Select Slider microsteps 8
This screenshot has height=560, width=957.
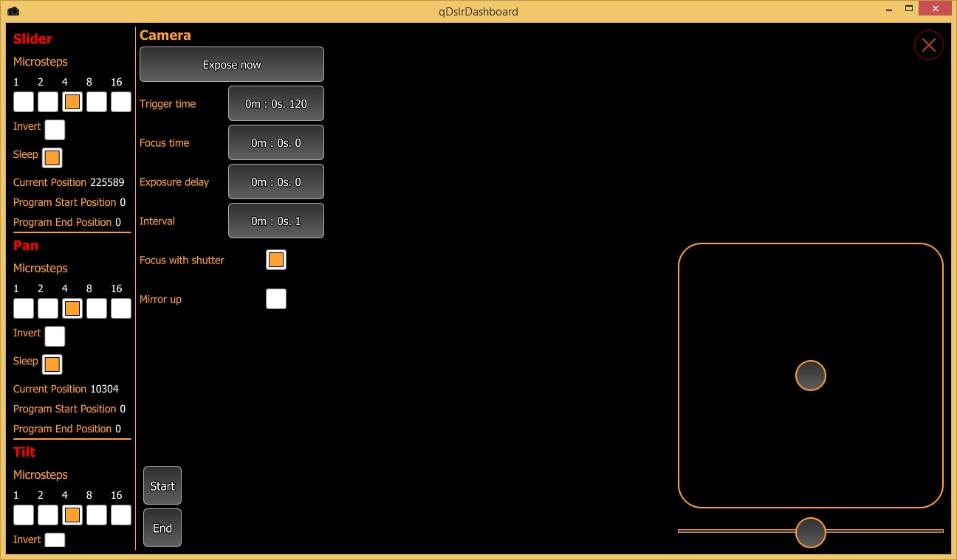click(97, 102)
